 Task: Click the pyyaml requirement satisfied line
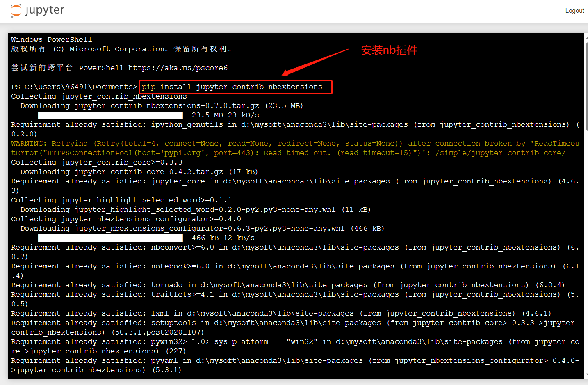pos(295,365)
